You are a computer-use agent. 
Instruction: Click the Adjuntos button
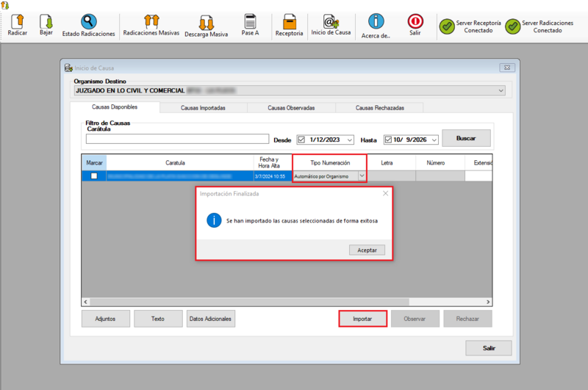click(x=105, y=319)
